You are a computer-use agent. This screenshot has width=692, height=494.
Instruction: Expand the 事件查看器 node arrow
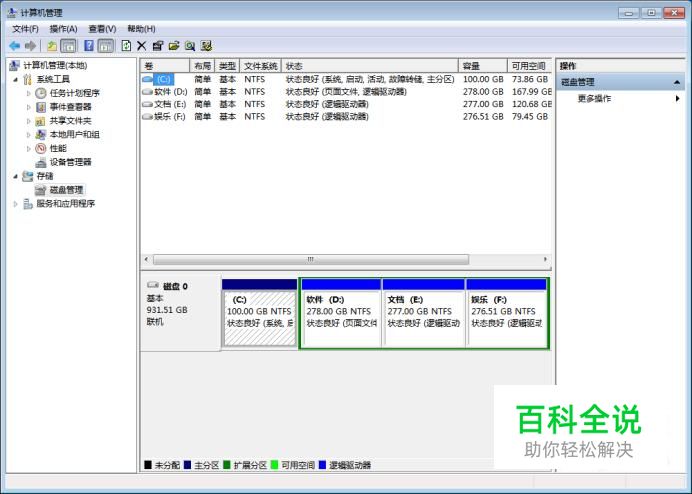[x=29, y=107]
